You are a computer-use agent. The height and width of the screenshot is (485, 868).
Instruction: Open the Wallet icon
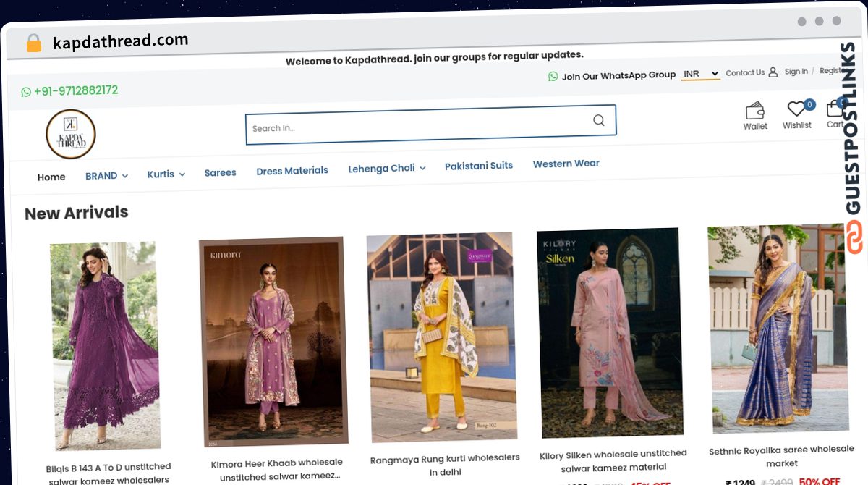tap(755, 111)
